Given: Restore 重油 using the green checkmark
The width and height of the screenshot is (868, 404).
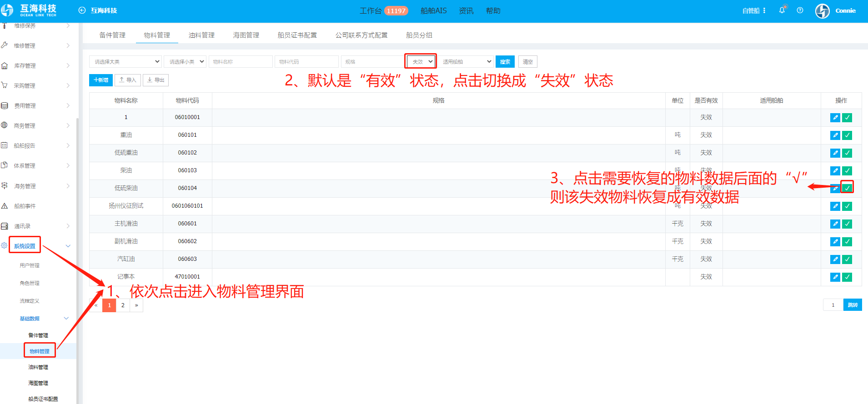Looking at the screenshot, I should 847,135.
